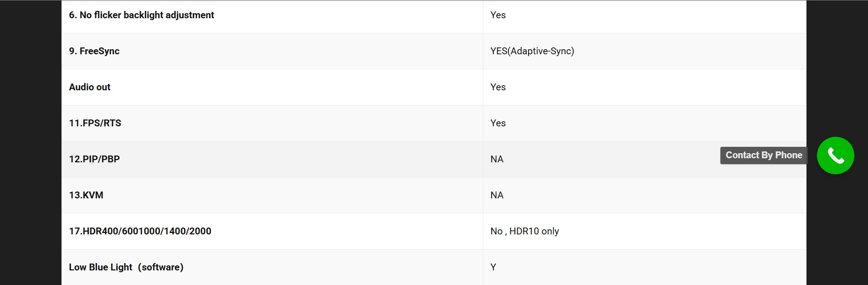Click the FreeSync spec label
The image size is (868, 285).
94,51
